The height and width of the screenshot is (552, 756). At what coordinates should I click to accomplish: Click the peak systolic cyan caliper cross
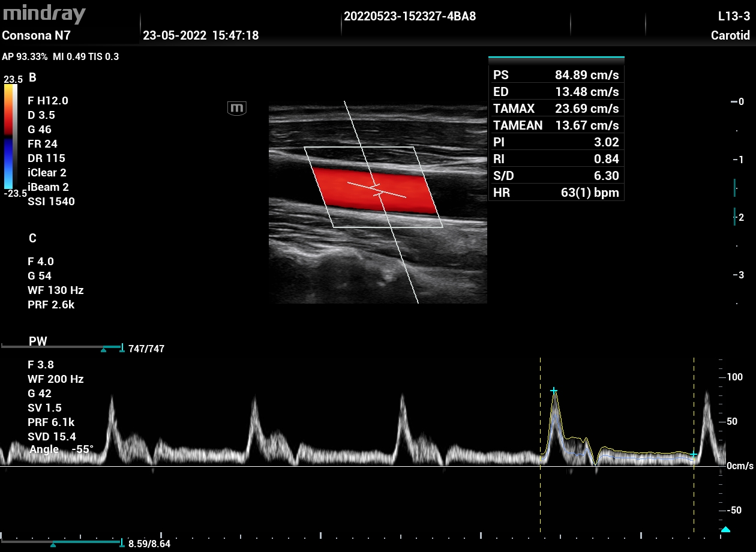pyautogui.click(x=554, y=391)
